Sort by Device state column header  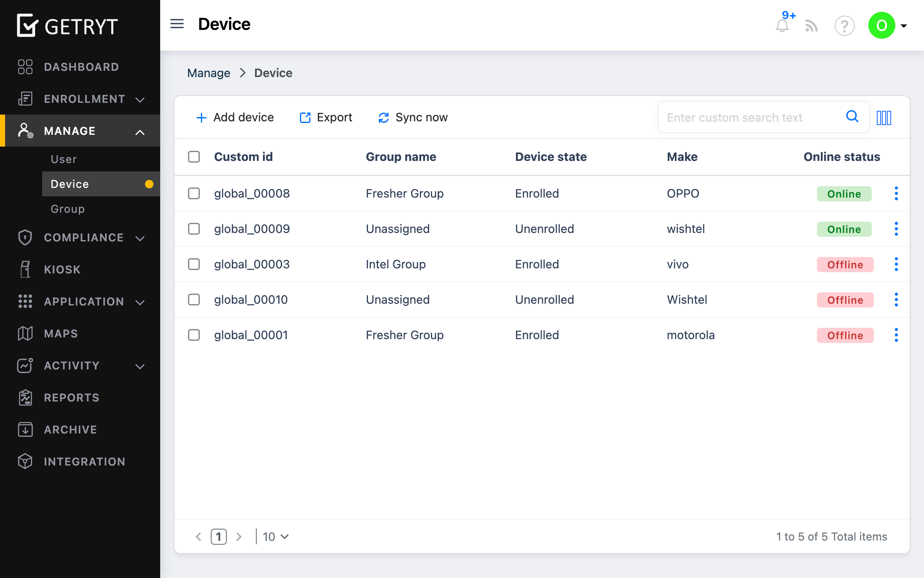point(551,157)
